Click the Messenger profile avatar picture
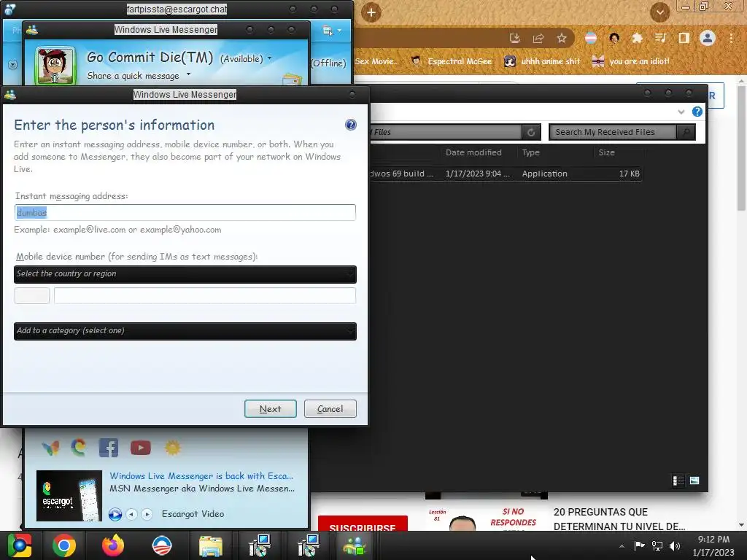This screenshot has width=747, height=560. 55,66
